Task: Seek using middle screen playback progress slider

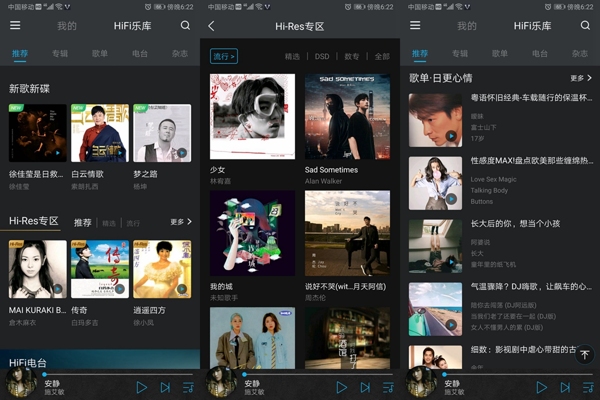Action: 318,374
